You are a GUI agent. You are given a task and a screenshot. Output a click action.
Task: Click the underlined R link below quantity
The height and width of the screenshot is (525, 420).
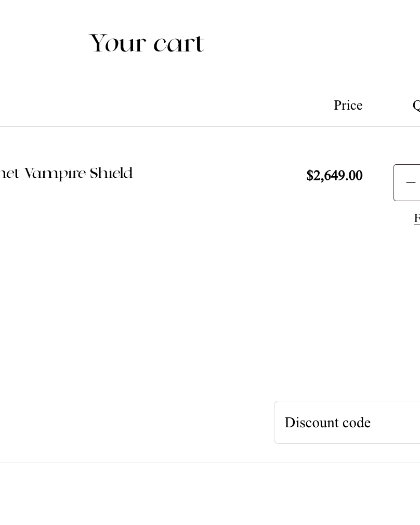pyautogui.click(x=417, y=218)
